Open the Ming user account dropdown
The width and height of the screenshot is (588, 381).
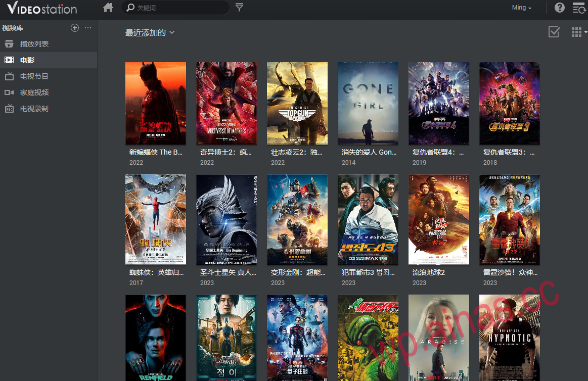[522, 8]
